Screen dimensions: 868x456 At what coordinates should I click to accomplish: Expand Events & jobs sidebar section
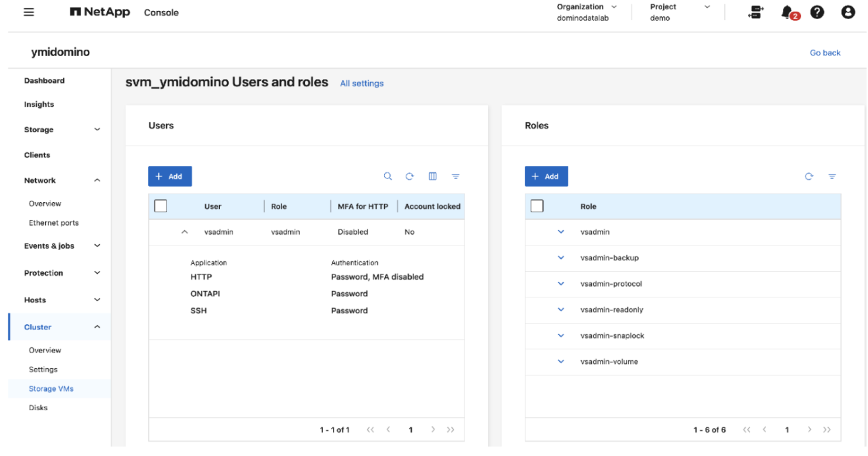(x=97, y=246)
